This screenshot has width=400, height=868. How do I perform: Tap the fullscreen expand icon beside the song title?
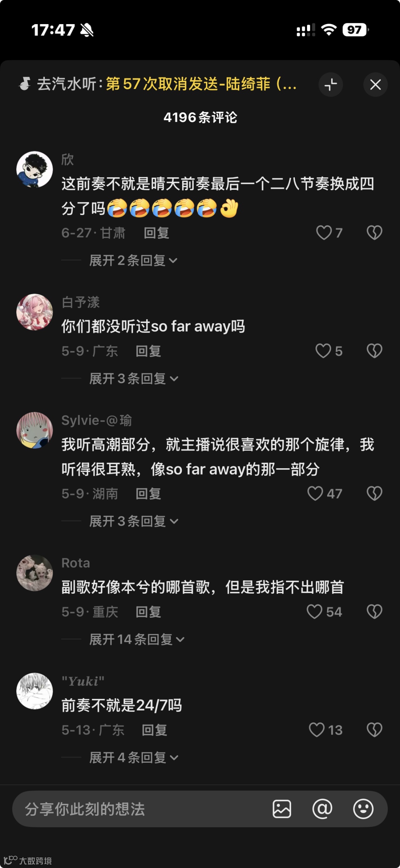331,85
